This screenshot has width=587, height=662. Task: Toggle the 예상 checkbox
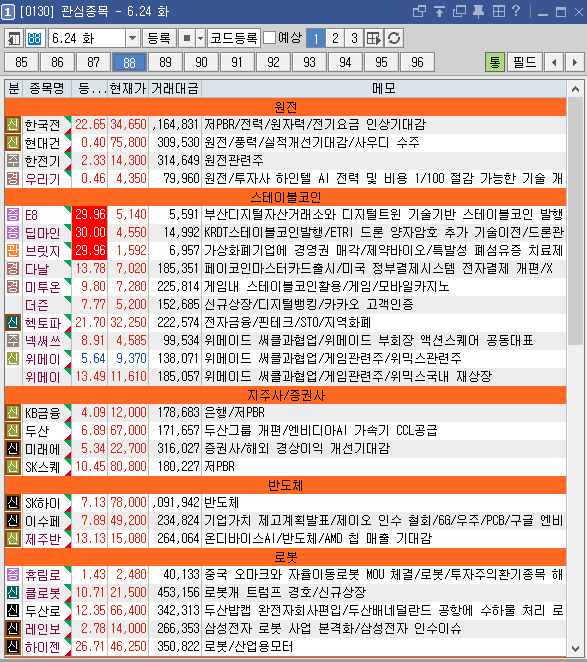[x=269, y=38]
